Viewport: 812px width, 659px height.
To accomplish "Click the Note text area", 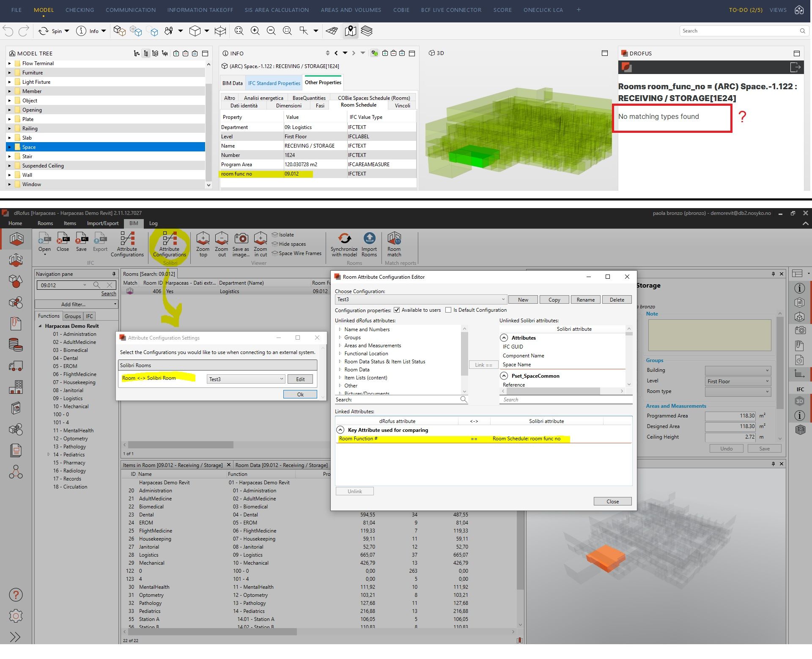I will [710, 335].
